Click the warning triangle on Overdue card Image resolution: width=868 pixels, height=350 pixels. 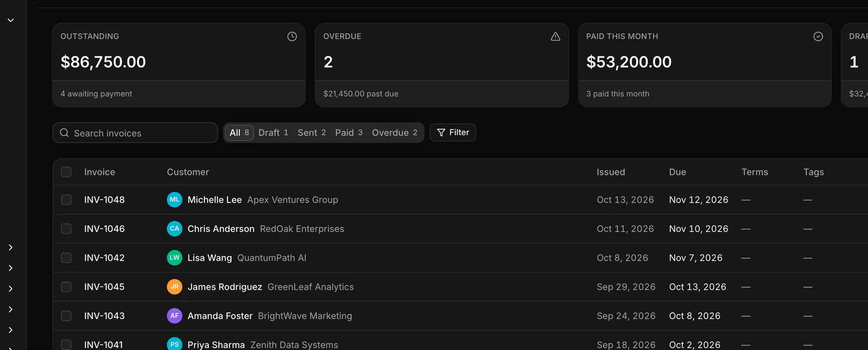pyautogui.click(x=556, y=37)
